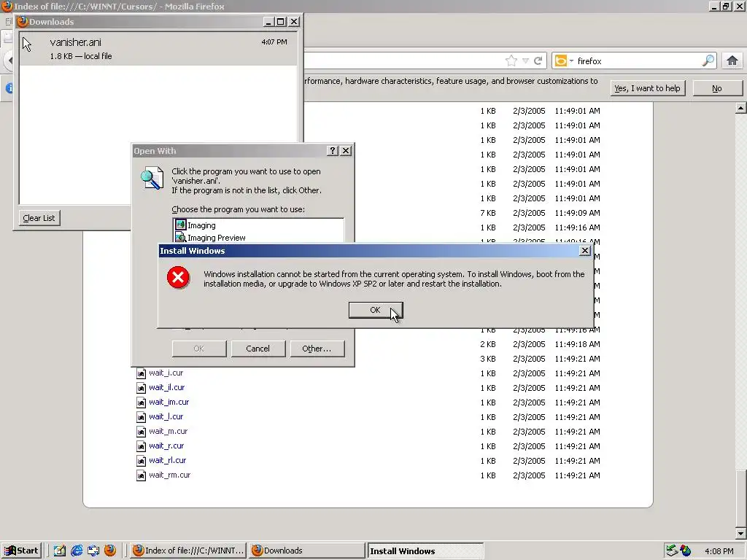Switch to 'Index of file:///C:/WINNT' taskbar button

pos(187,551)
